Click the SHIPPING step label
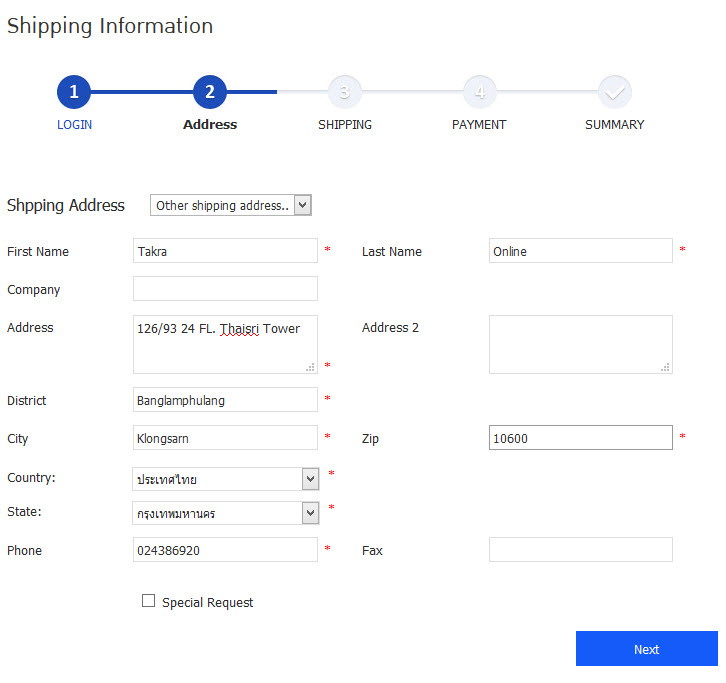The width and height of the screenshot is (726, 683). coord(345,125)
